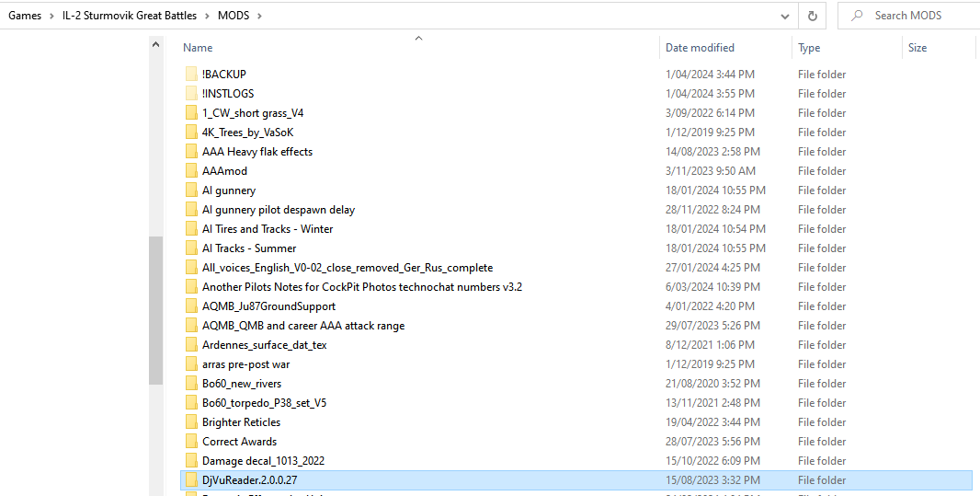
Task: Click the AI Tracks - Summer folder icon
Action: point(191,249)
